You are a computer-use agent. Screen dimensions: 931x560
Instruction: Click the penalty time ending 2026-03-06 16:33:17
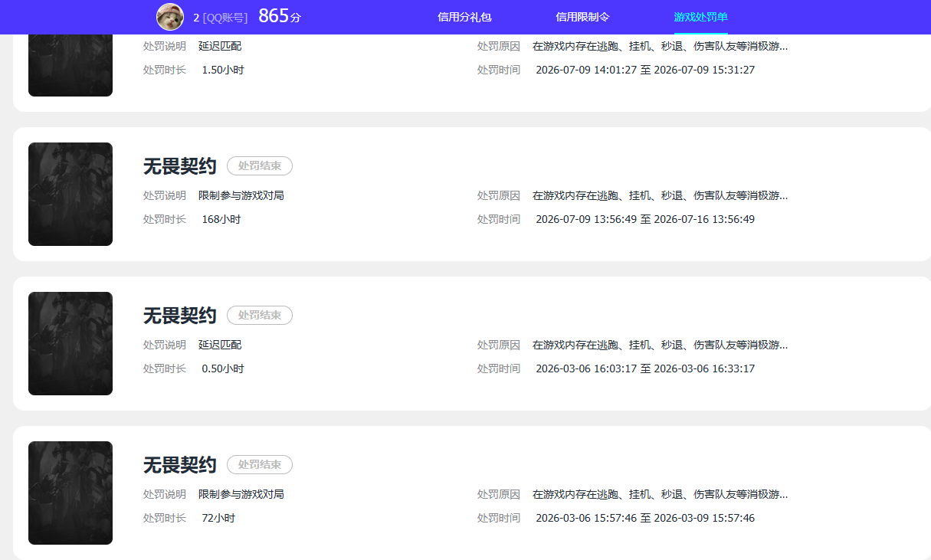[x=645, y=368]
